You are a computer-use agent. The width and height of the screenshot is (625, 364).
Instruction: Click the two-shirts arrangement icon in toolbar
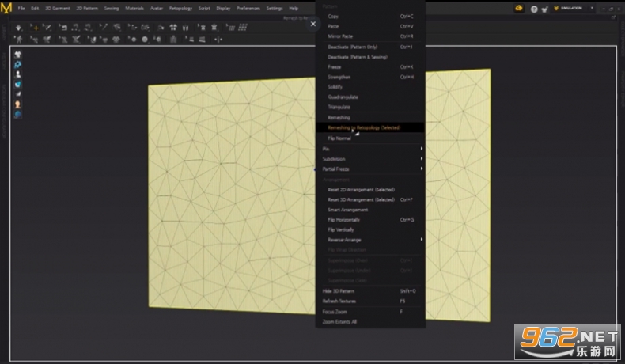pos(173,27)
